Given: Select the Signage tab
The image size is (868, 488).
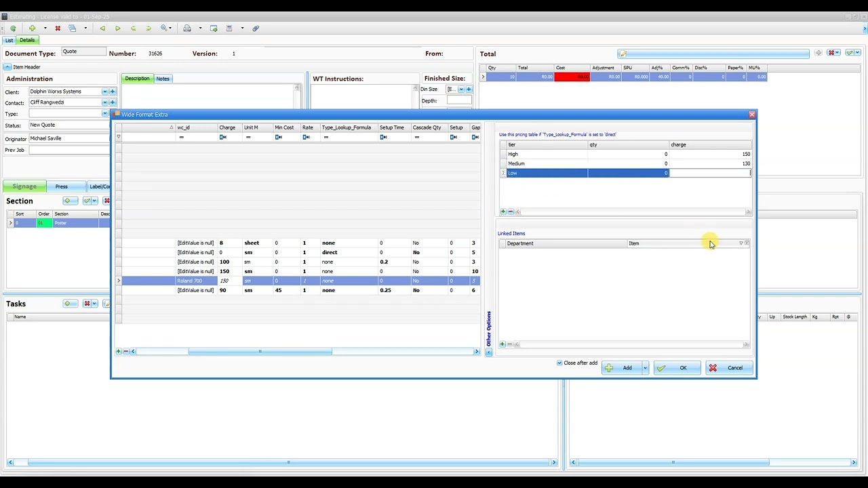Looking at the screenshot, I should [x=24, y=186].
